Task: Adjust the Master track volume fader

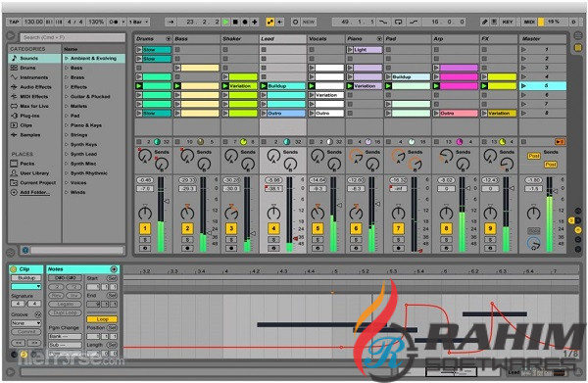Action: click(x=555, y=192)
